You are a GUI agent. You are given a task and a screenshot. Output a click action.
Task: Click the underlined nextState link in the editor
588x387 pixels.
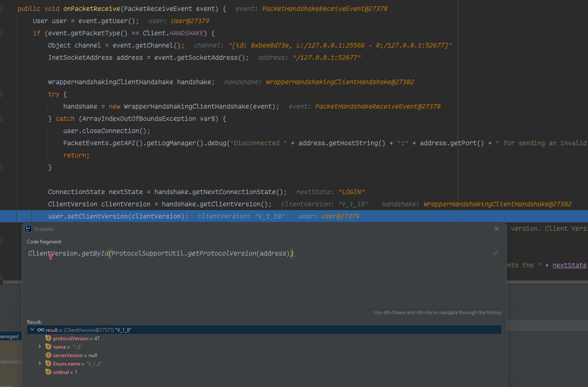(x=569, y=265)
